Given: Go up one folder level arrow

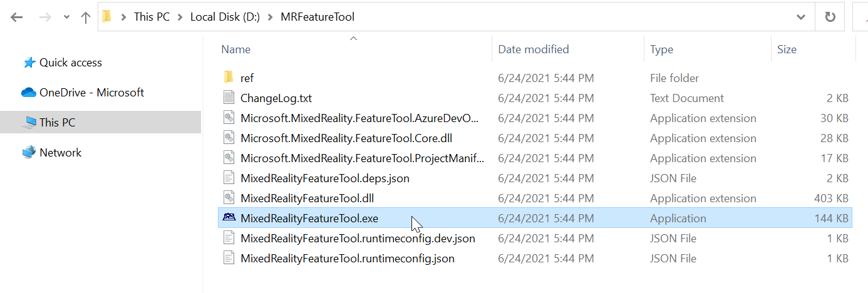Looking at the screenshot, I should (x=86, y=18).
